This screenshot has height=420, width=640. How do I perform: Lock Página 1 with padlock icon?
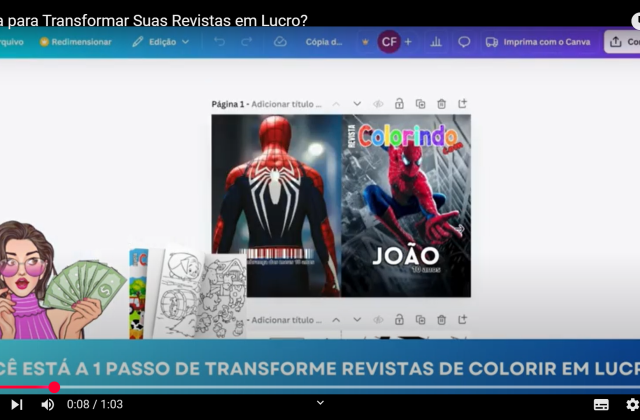399,104
